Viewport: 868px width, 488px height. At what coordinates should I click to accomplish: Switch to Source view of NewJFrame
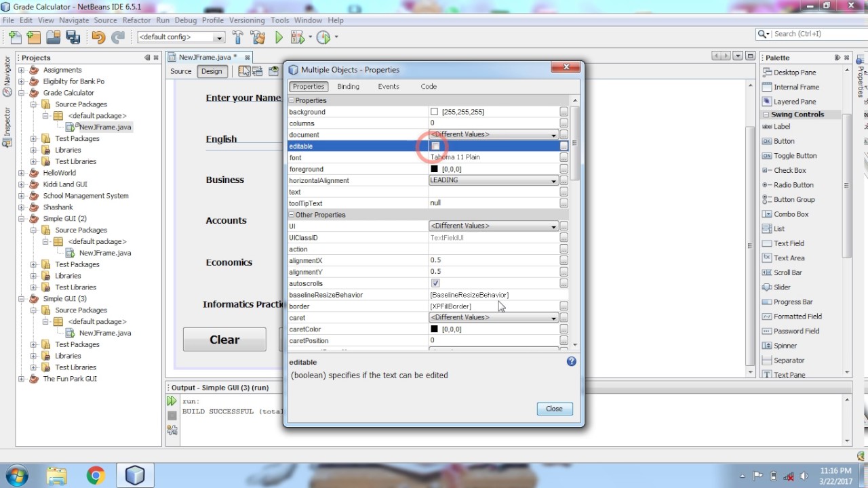pos(180,71)
